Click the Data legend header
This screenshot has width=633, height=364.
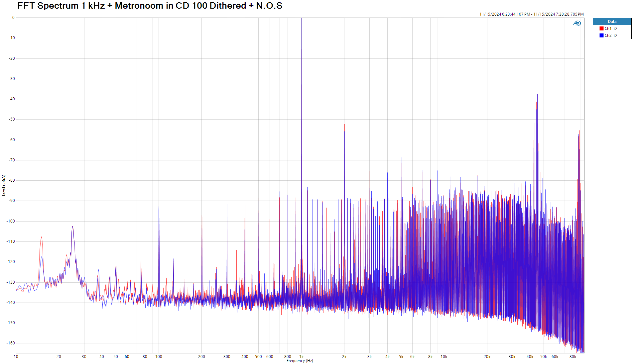[612, 22]
